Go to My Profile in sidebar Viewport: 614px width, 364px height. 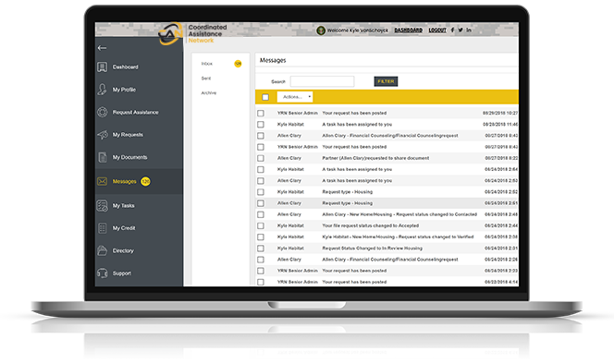pos(124,90)
